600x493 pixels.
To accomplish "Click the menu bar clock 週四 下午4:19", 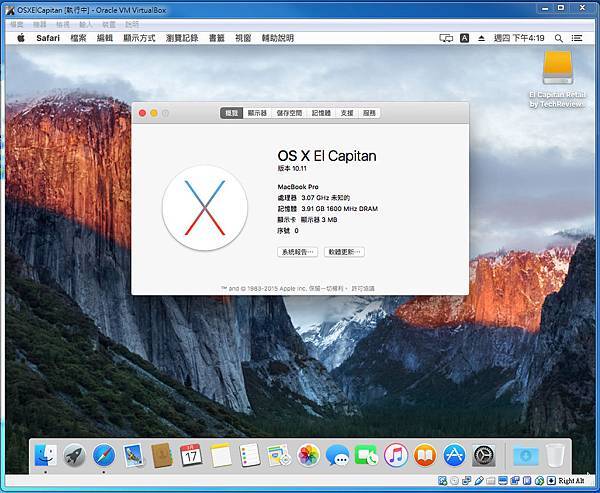I will [x=519, y=38].
